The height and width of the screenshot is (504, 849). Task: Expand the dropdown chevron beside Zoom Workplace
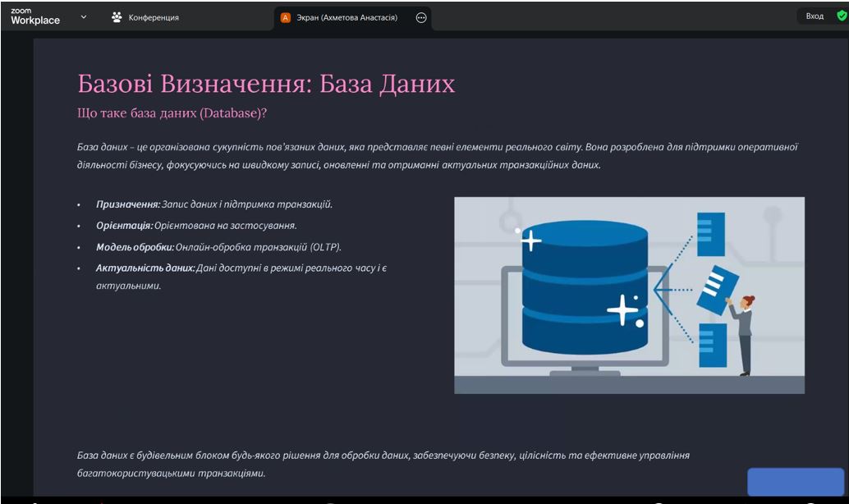click(83, 16)
